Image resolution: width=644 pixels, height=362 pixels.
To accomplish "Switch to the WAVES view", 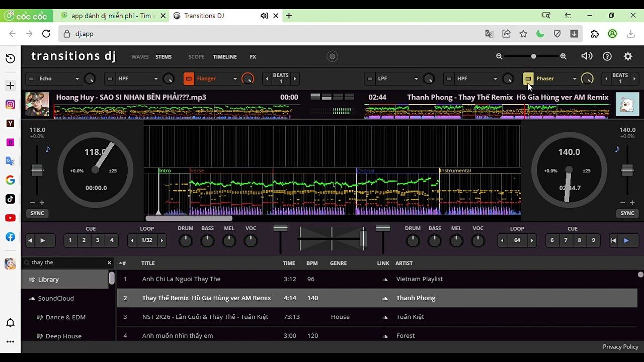I will [140, 57].
